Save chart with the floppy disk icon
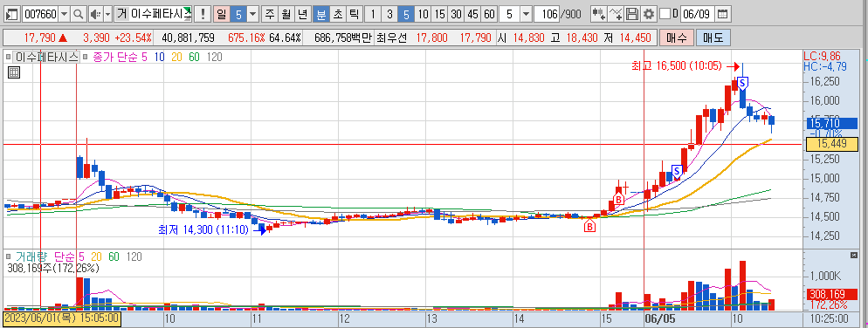The height and width of the screenshot is (328, 868). click(x=632, y=14)
